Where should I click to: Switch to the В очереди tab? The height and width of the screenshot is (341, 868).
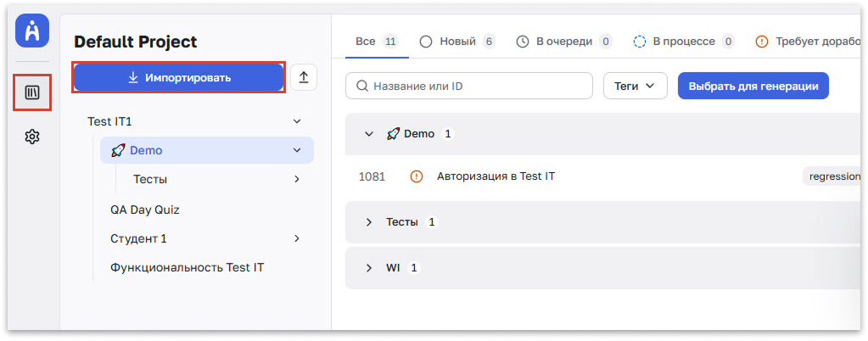pyautogui.click(x=564, y=42)
